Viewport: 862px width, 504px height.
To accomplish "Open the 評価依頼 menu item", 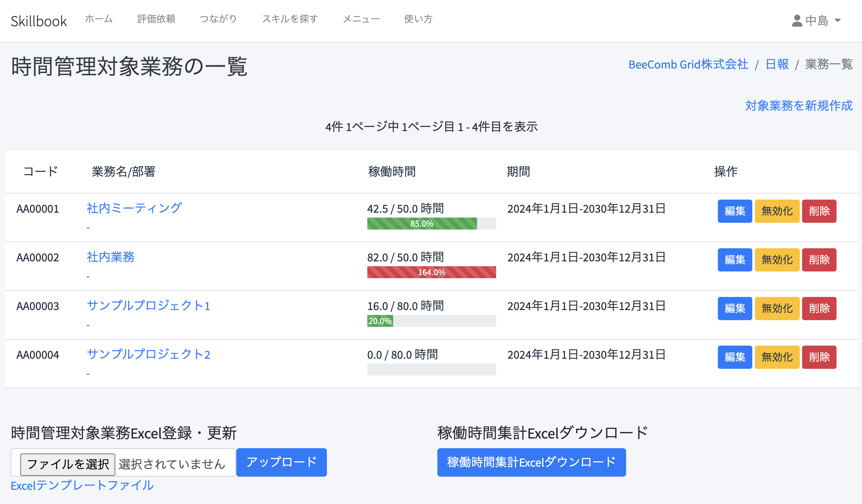I will [x=156, y=19].
